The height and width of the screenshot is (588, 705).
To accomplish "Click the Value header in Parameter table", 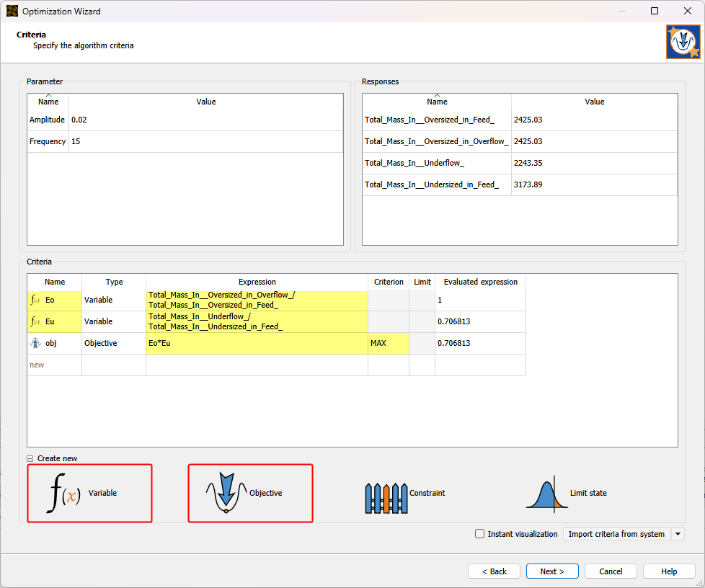I will pyautogui.click(x=206, y=102).
